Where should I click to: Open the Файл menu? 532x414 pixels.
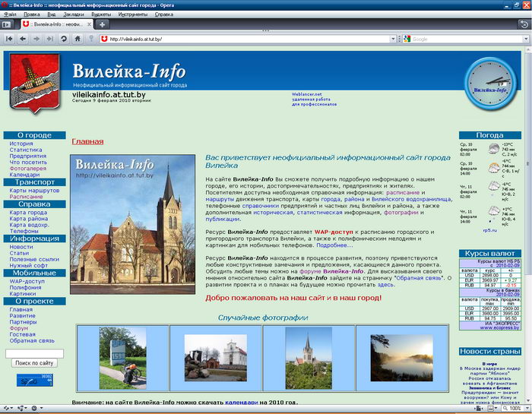coord(10,14)
